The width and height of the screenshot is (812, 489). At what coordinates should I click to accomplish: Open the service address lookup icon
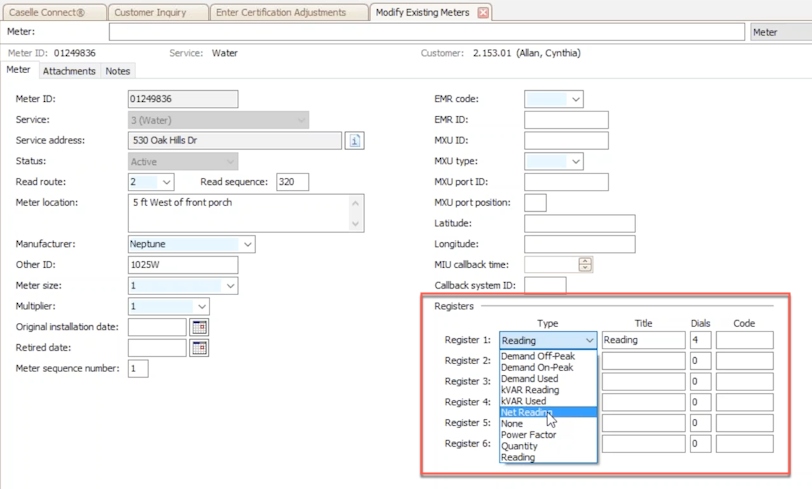(x=354, y=141)
